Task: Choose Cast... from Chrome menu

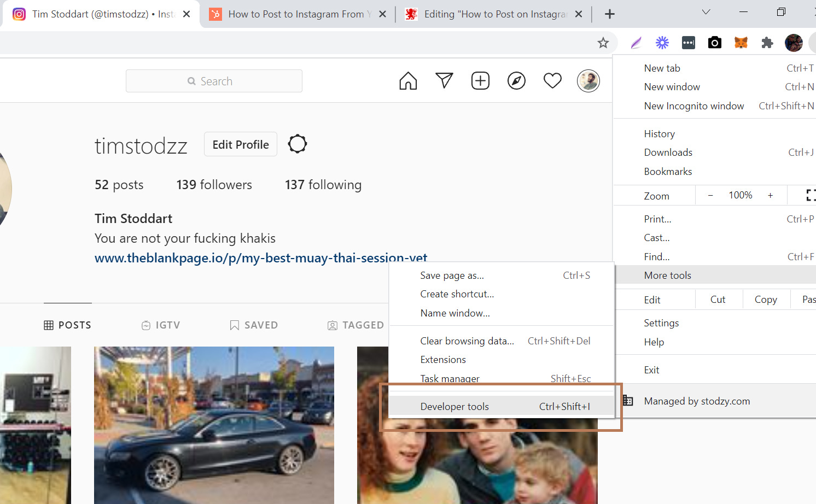Action: pos(715,238)
